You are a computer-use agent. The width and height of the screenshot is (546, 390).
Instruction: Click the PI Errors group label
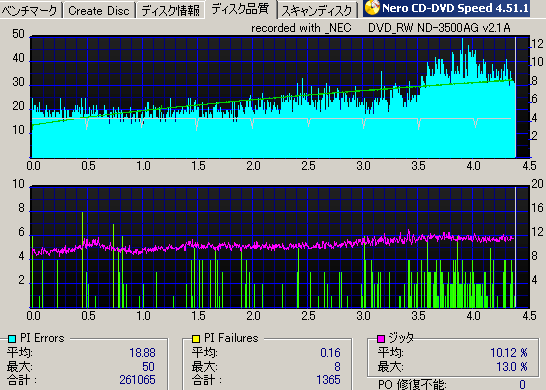pyautogui.click(x=42, y=338)
